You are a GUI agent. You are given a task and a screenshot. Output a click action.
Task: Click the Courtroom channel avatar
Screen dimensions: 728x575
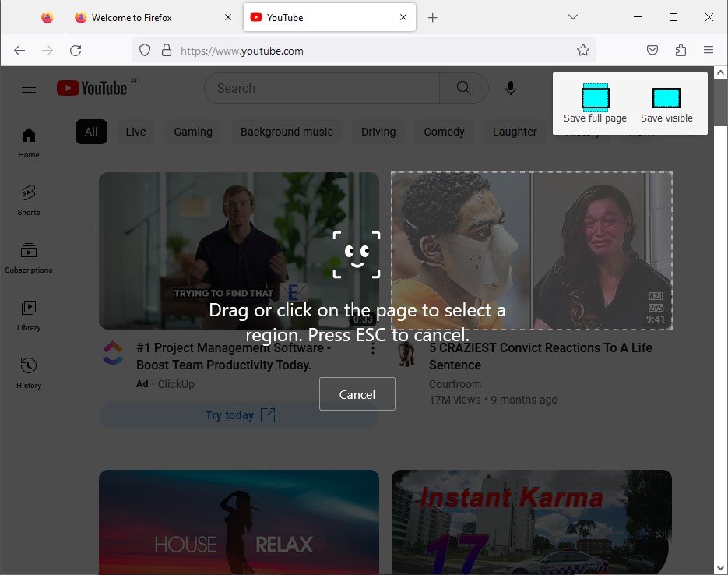pyautogui.click(x=406, y=355)
